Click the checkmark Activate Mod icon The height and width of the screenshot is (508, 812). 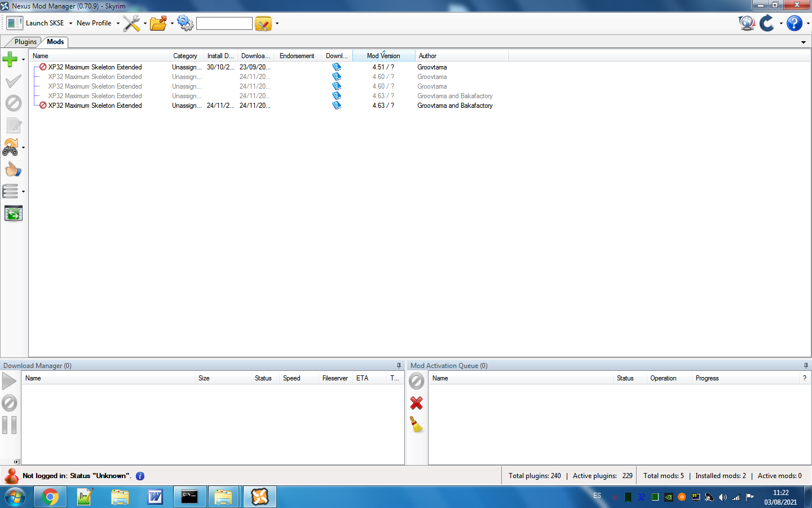pyautogui.click(x=13, y=81)
